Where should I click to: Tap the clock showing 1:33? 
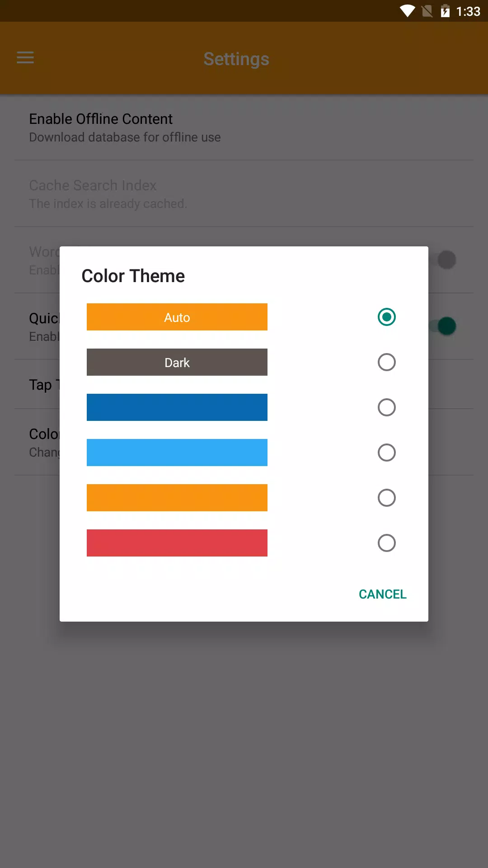point(468,11)
